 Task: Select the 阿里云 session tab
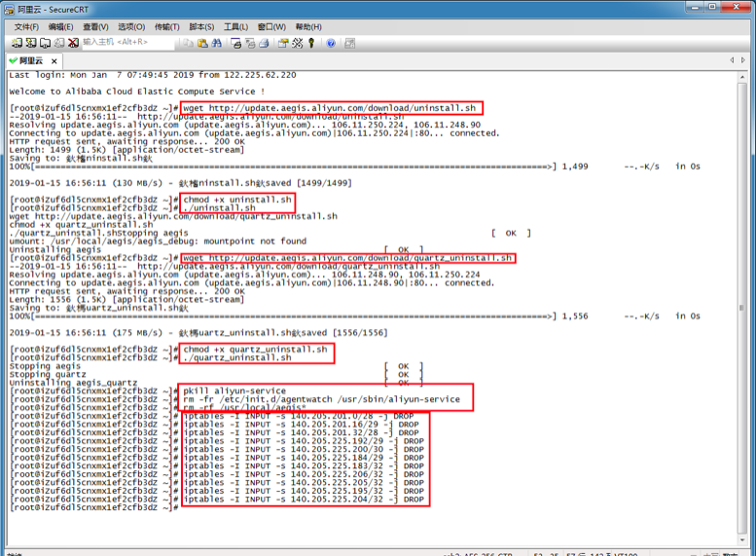[x=31, y=60]
